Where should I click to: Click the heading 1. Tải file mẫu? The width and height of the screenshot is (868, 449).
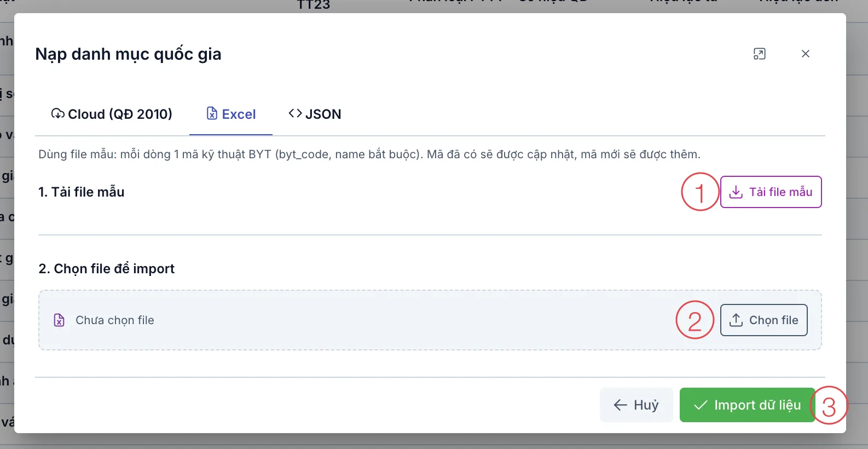pyautogui.click(x=82, y=192)
